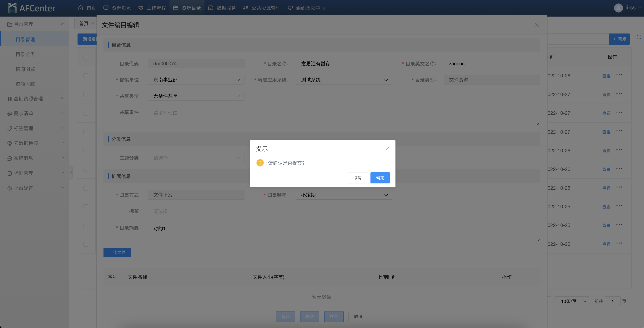Open the 共享类型 dropdown
This screenshot has height=328, width=644.
point(196,96)
